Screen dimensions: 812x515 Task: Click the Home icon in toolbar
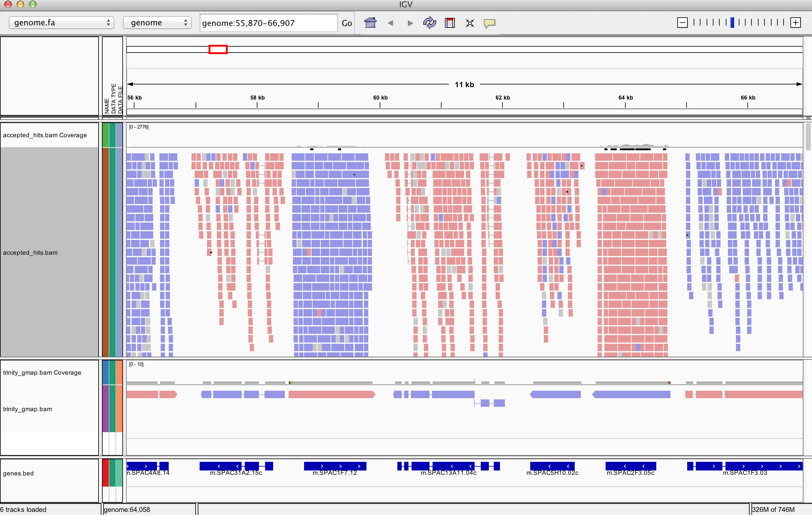tap(370, 23)
